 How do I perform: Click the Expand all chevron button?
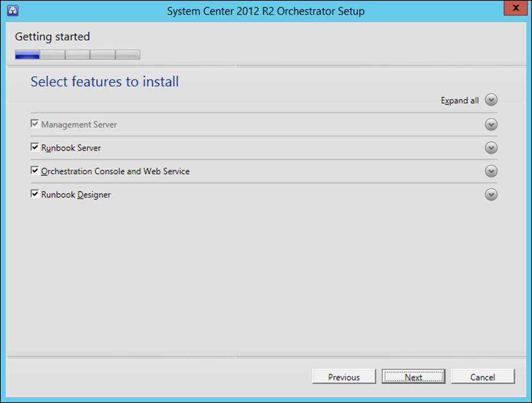[x=491, y=100]
